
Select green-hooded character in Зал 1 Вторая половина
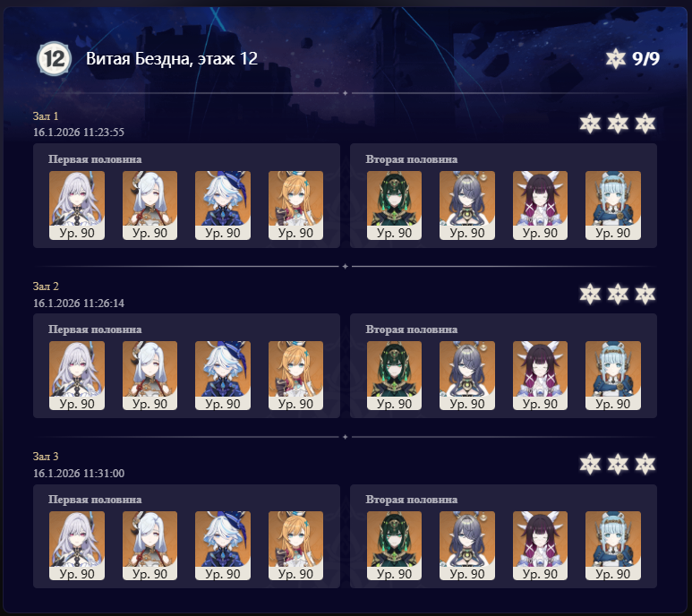point(394,206)
